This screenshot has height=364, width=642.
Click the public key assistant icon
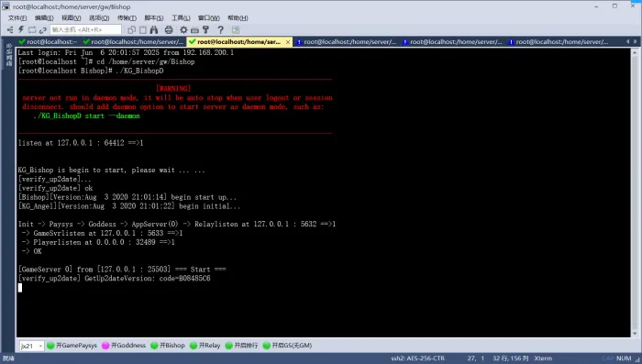pyautogui.click(x=206, y=30)
